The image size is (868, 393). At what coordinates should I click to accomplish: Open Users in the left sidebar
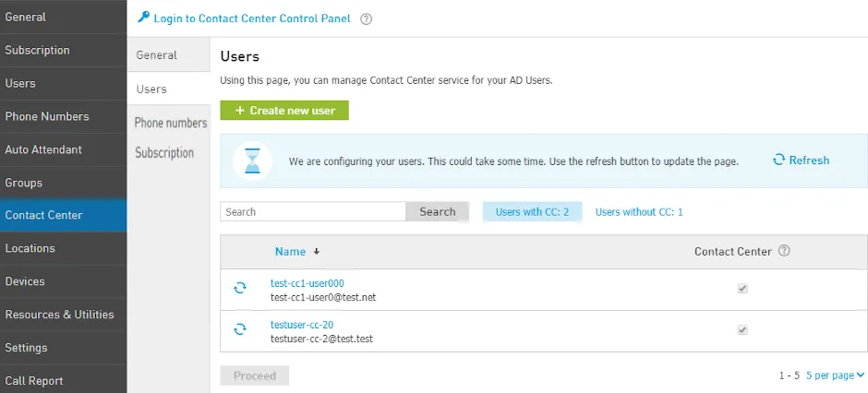pos(63,83)
